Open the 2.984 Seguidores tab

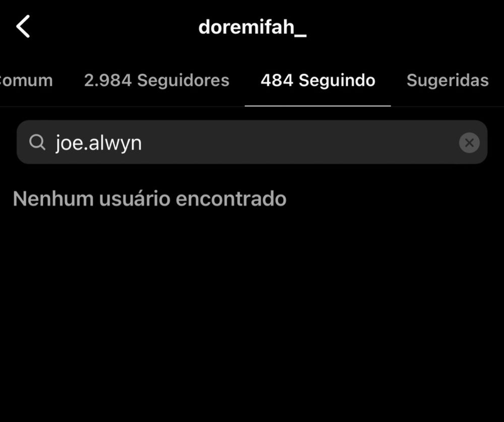tap(157, 80)
